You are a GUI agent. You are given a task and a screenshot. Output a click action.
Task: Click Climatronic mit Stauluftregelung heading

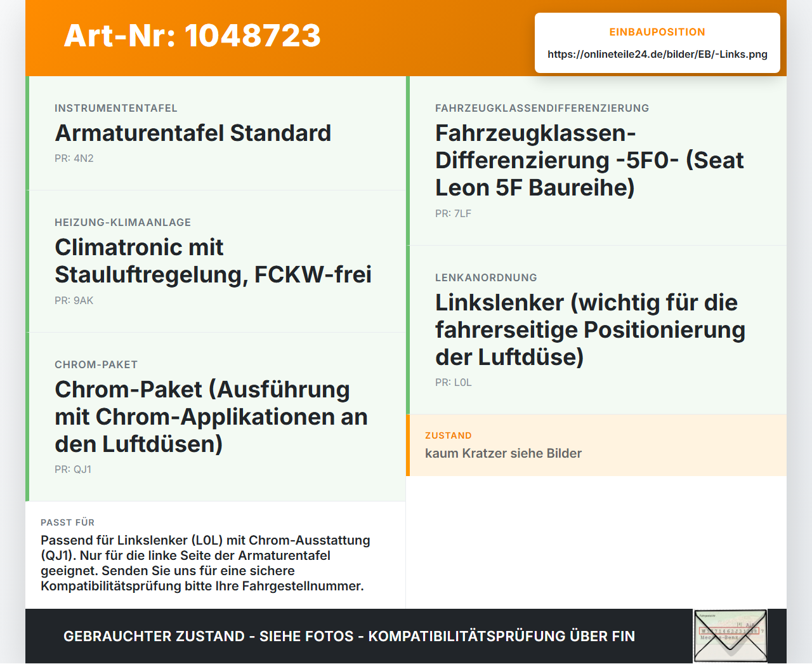click(213, 261)
